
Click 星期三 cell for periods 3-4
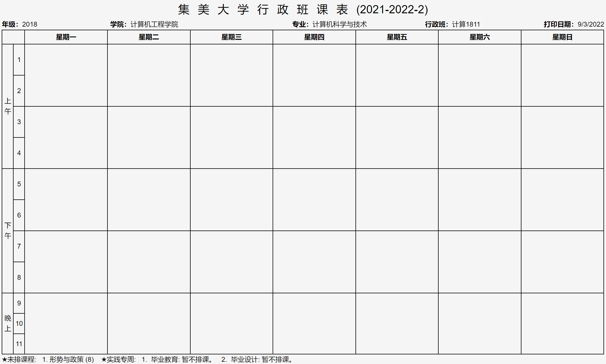click(232, 137)
